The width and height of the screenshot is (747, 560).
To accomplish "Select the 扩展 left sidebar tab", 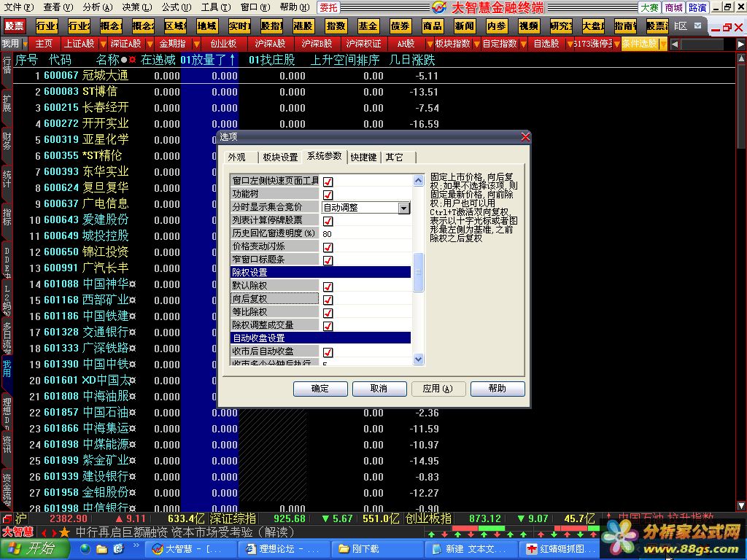I will point(7,104).
